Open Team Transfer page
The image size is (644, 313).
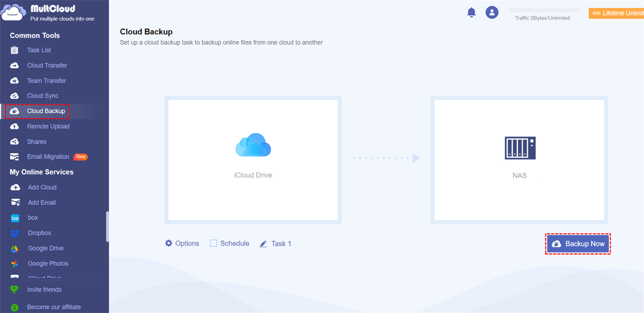tap(47, 81)
